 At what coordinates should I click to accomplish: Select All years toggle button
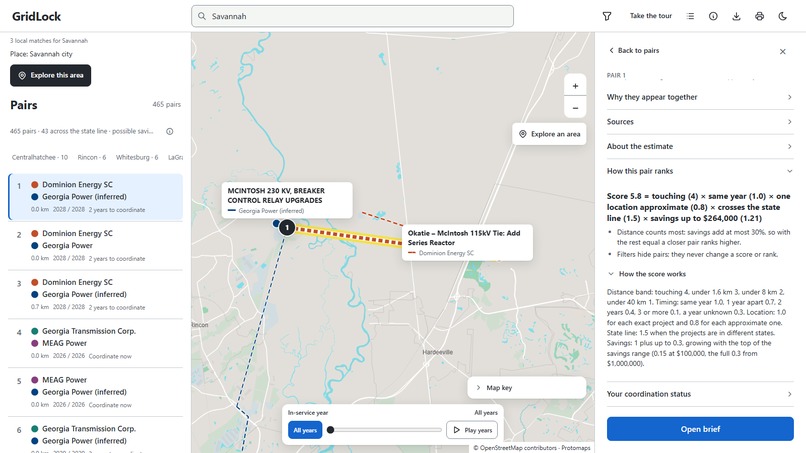click(x=305, y=430)
